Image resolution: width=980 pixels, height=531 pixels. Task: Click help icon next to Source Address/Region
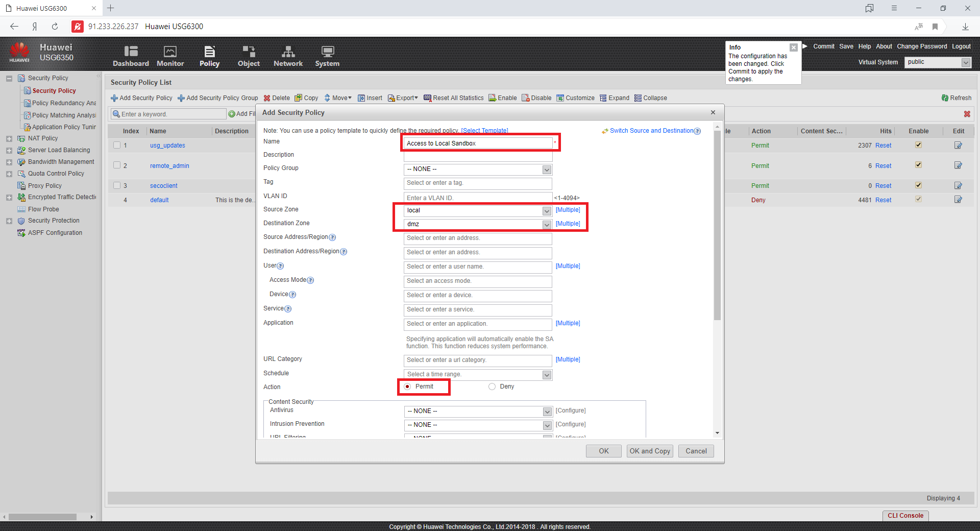coord(332,237)
